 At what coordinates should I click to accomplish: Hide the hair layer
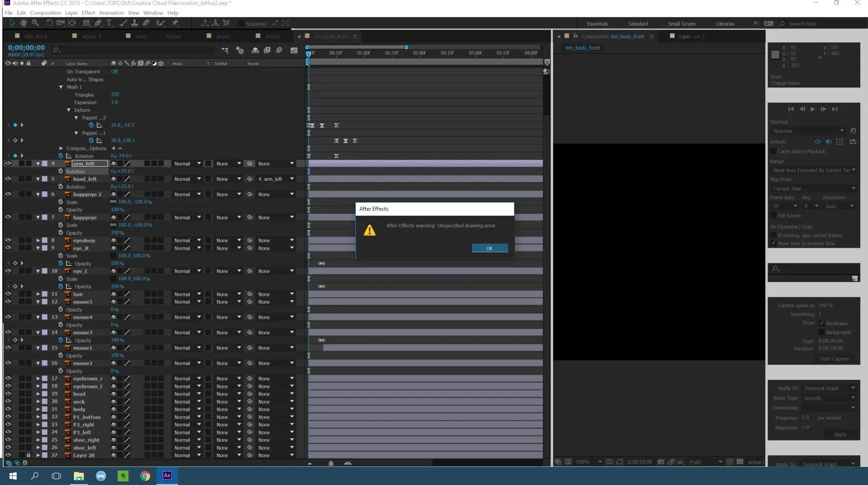point(8,294)
